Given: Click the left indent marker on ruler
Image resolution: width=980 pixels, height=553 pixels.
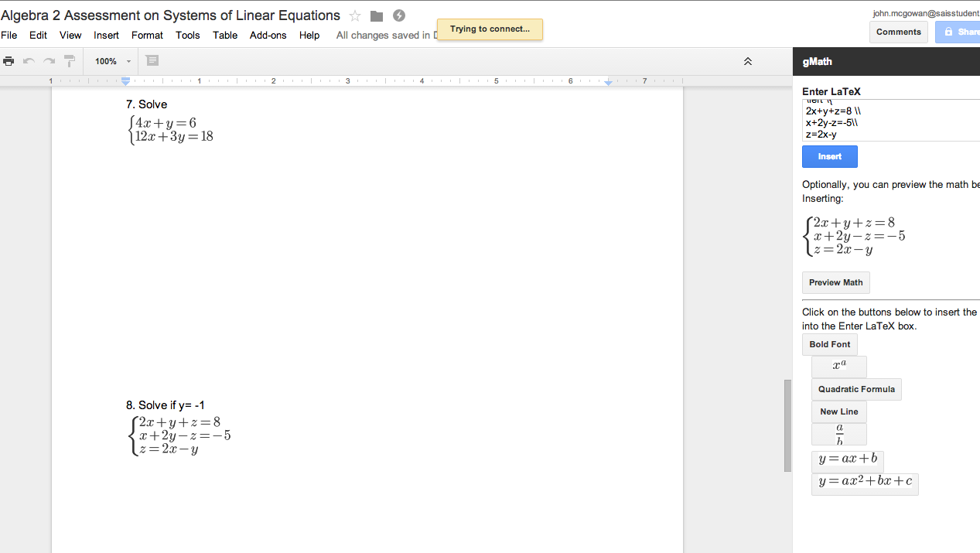Looking at the screenshot, I should pos(126,81).
